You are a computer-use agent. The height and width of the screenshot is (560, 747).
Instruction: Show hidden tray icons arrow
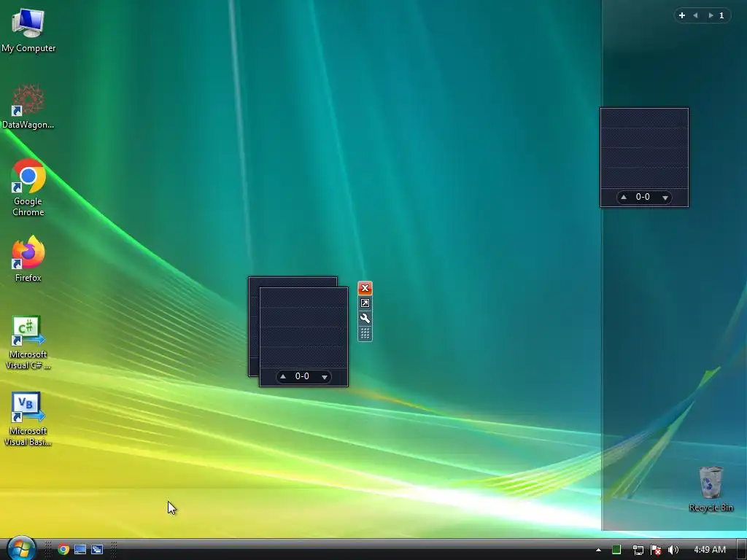tap(598, 550)
